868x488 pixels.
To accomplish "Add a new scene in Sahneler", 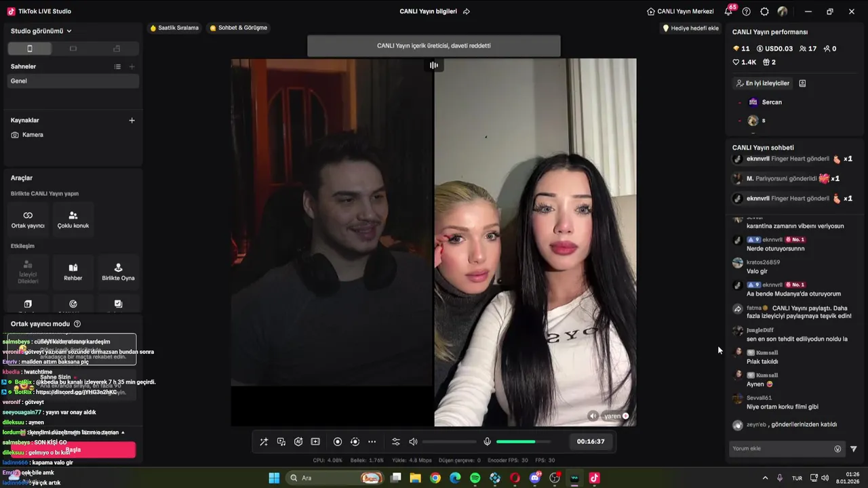I will [132, 66].
